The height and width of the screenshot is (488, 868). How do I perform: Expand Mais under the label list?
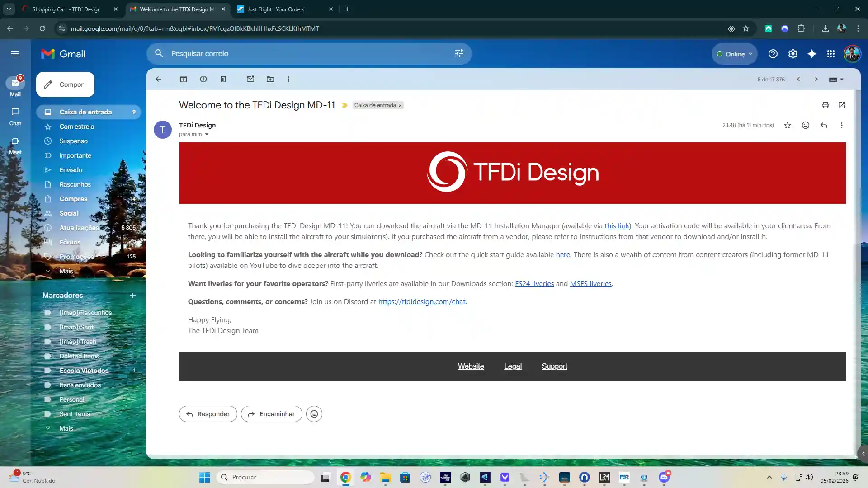tap(66, 428)
